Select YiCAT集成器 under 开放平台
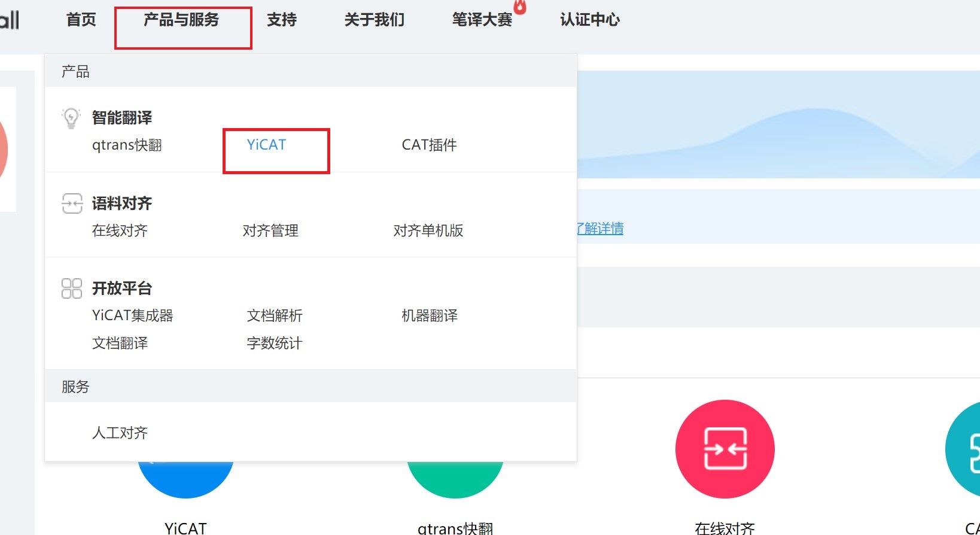Viewport: 980px width, 535px height. (132, 315)
